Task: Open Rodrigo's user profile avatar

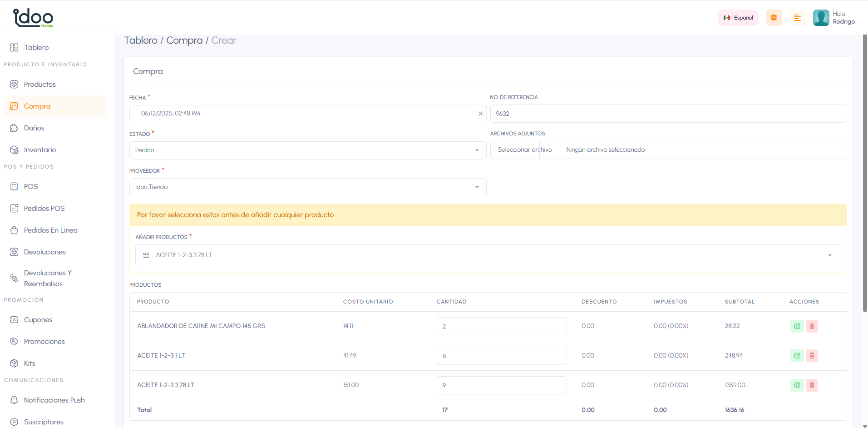Action: point(821,18)
